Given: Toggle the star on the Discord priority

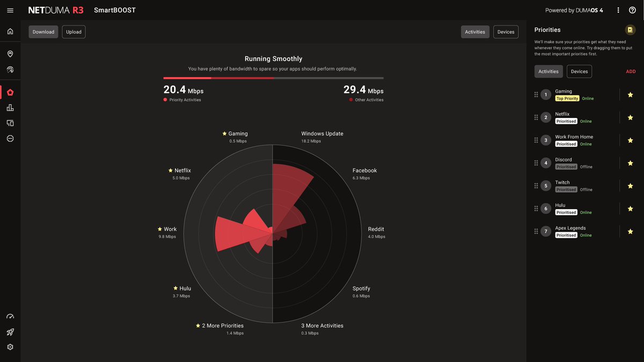Looking at the screenshot, I should click(630, 162).
